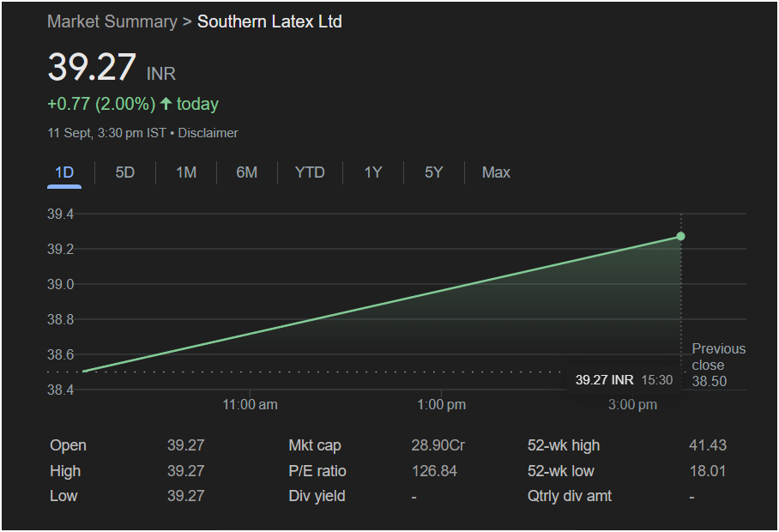Show the Max chart range
Image resolution: width=779 pixels, height=532 pixels.
(496, 172)
